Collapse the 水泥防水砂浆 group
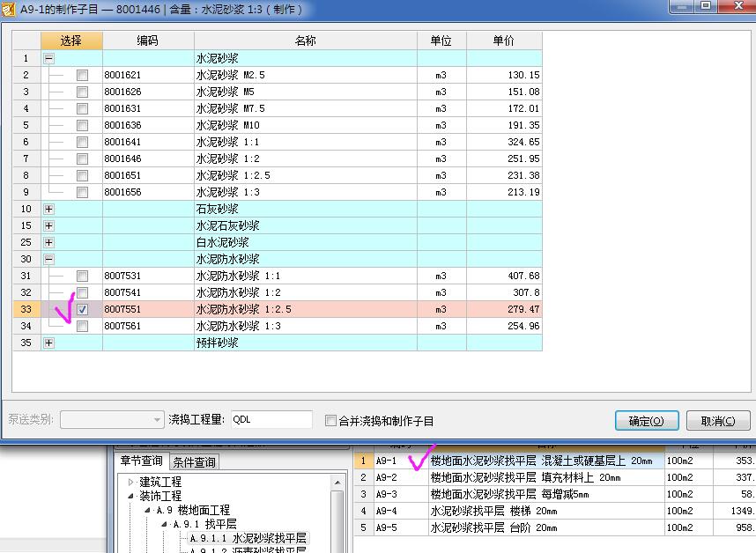The height and width of the screenshot is (553, 756). coord(48,259)
